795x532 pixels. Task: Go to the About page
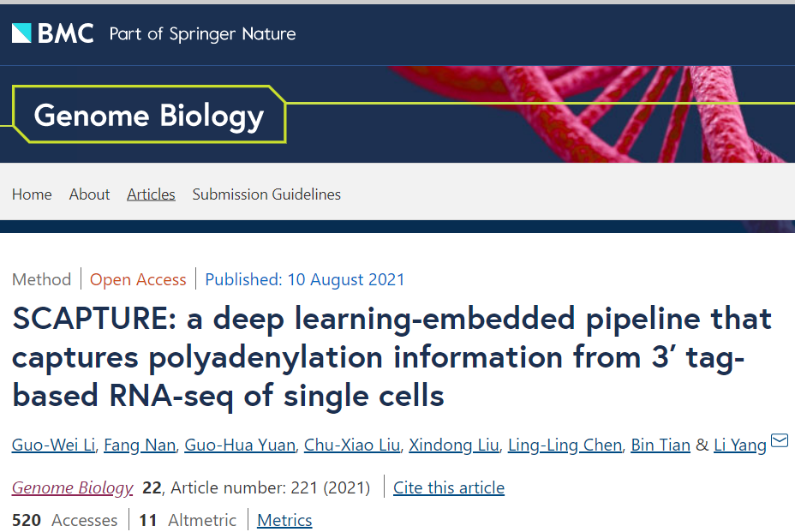pyautogui.click(x=89, y=194)
